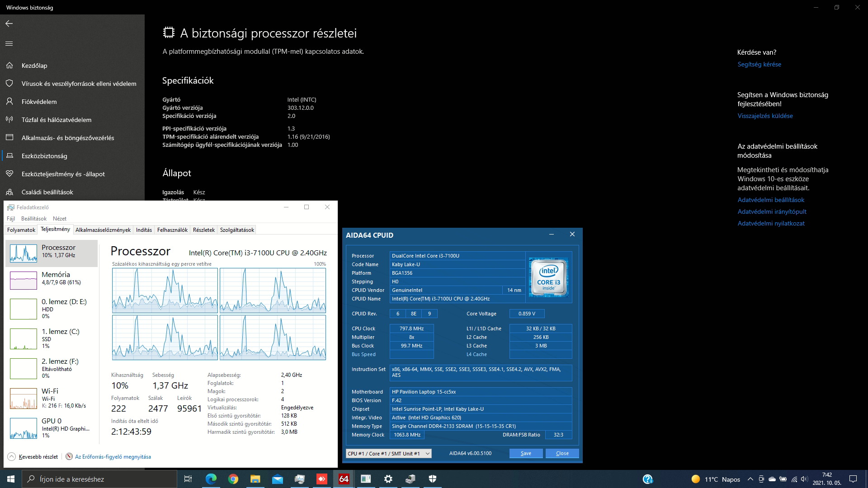
Task: Open weather widget 11°C Napos
Action: (716, 479)
